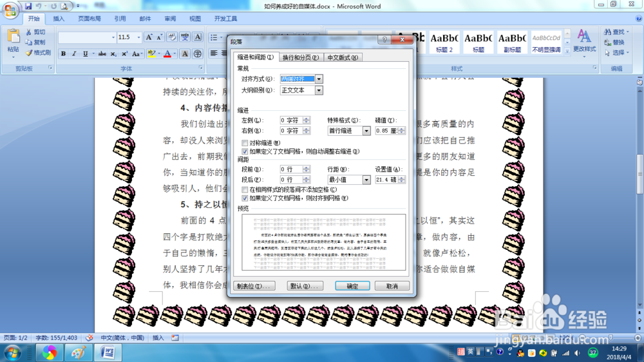Viewport: 644px width, 362px height.
Task: Toggle snap to grid checkbox
Action: click(x=245, y=198)
